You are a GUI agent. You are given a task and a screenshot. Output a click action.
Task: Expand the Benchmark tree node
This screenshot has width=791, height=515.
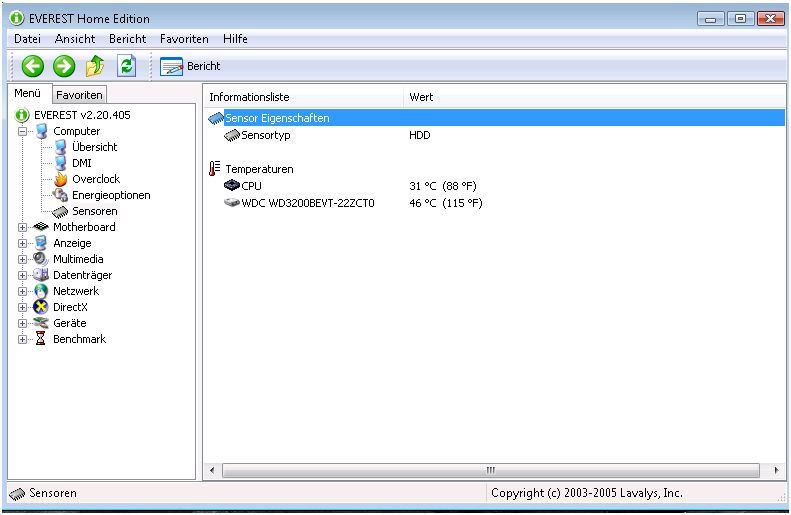tap(22, 339)
